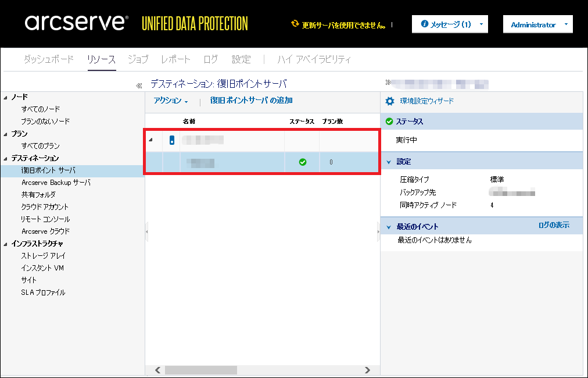Image resolution: width=588 pixels, height=378 pixels.
Task: Click the 最近のイベントはありません message
Action: point(435,240)
